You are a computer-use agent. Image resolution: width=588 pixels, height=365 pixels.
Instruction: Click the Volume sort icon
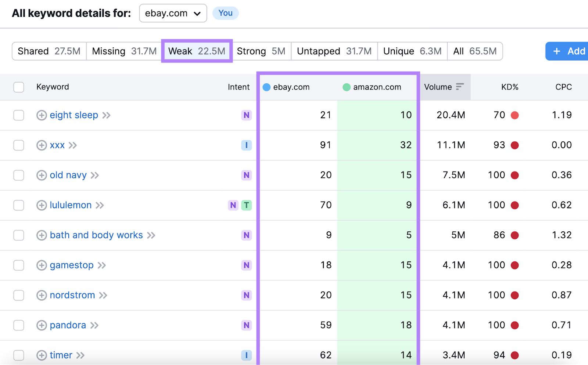coord(460,87)
